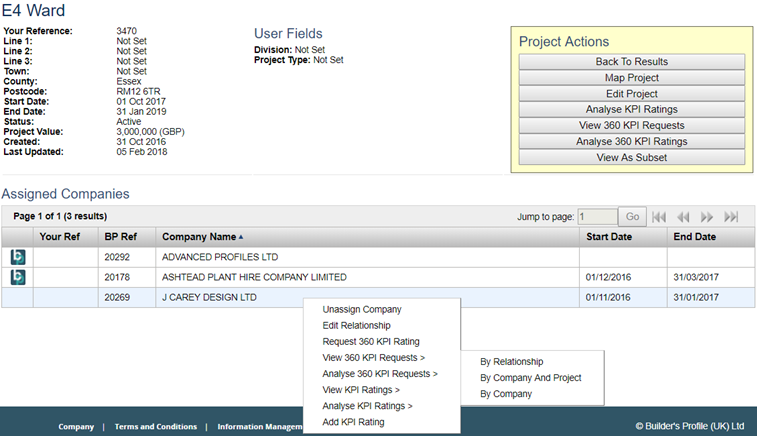This screenshot has width=757, height=436.
Task: Select the ADVANCED PROFILES LTD row
Action: [378, 257]
